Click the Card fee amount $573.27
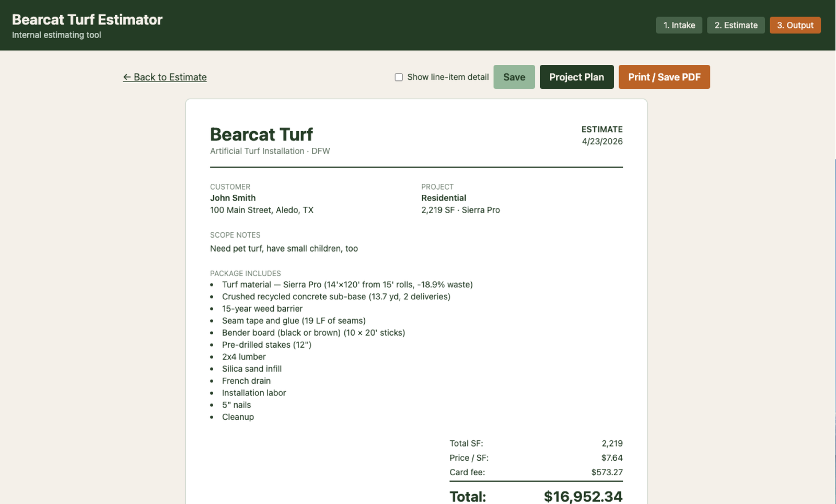The width and height of the screenshot is (836, 504). point(607,472)
